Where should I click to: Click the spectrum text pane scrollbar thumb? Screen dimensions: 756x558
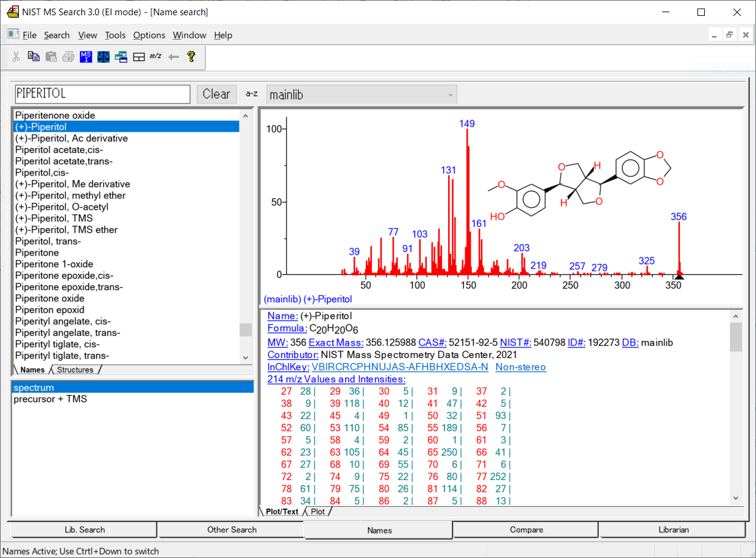pos(736,337)
